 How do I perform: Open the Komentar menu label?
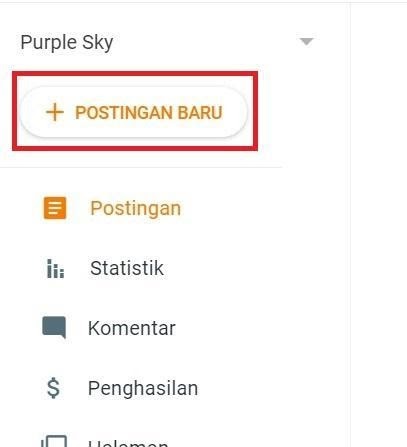click(132, 328)
